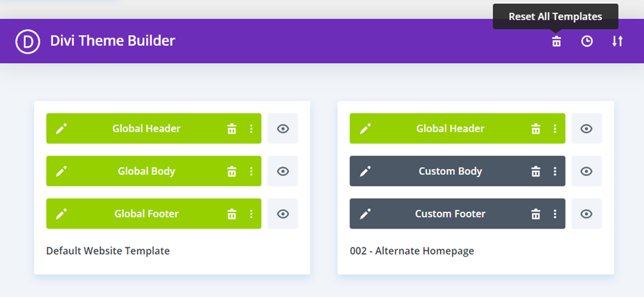Click the Reset All Templates trash icon

point(556,42)
